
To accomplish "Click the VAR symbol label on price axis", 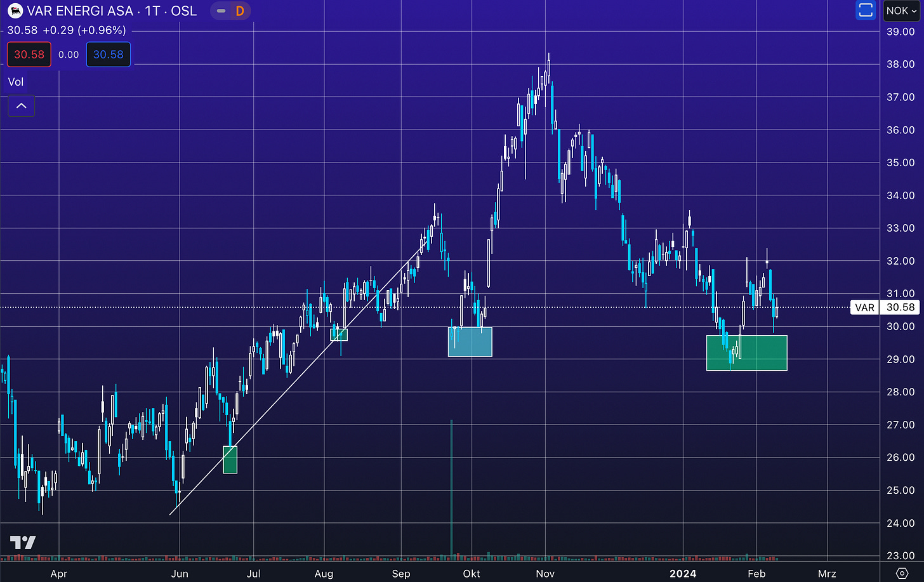I will pos(864,307).
